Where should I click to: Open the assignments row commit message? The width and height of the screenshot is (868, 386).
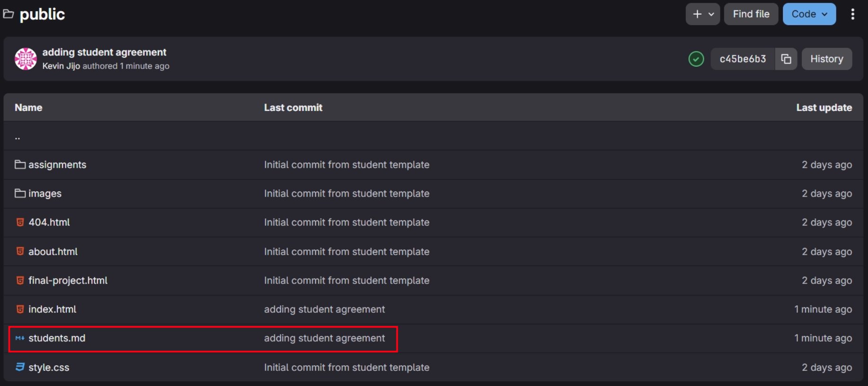(x=347, y=164)
